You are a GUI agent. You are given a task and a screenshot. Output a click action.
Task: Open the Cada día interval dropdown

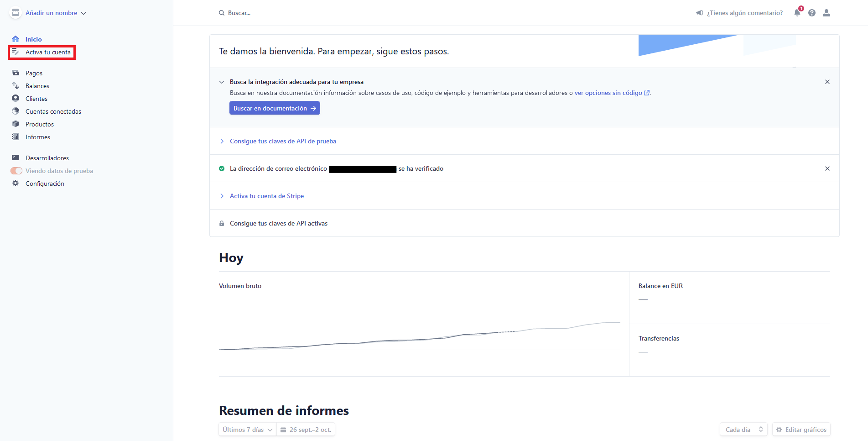(x=743, y=430)
